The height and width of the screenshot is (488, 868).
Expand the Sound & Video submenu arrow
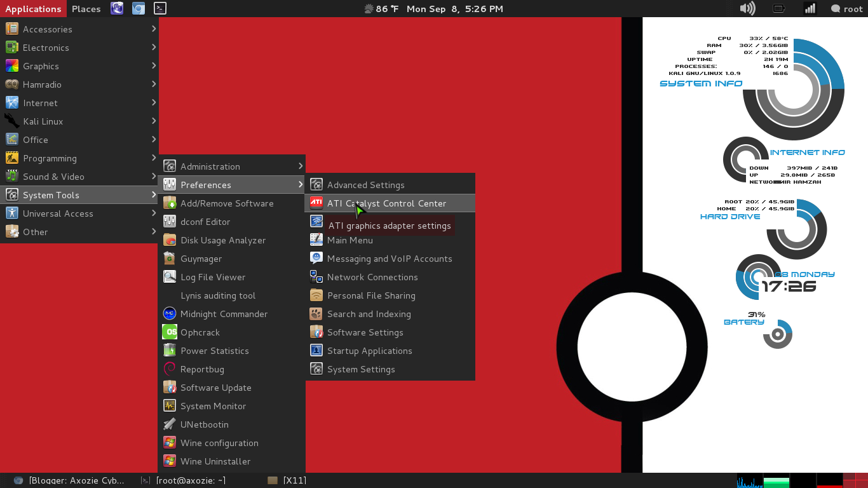click(x=154, y=176)
